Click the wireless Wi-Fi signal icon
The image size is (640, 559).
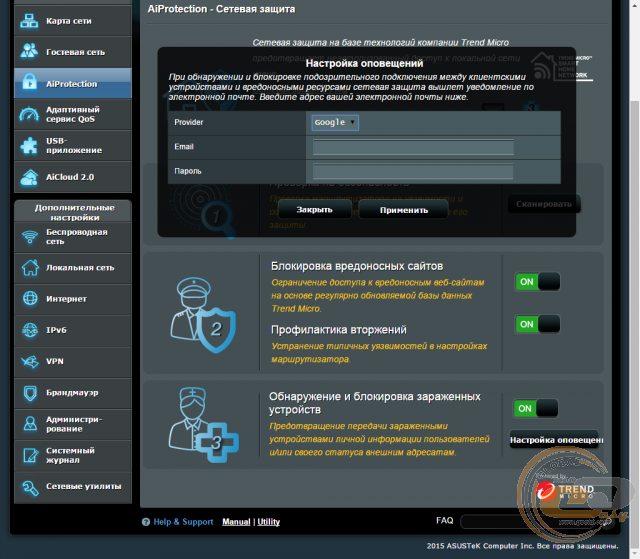pyautogui.click(x=30, y=237)
